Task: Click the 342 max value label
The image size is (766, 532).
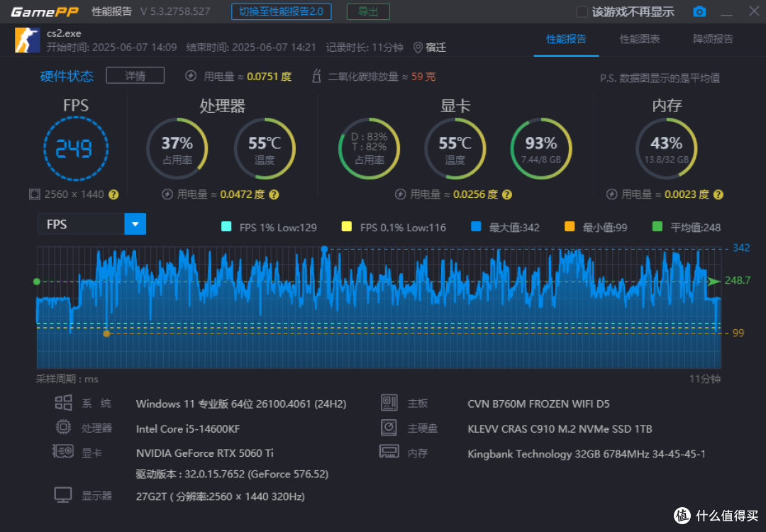Action: click(x=740, y=248)
